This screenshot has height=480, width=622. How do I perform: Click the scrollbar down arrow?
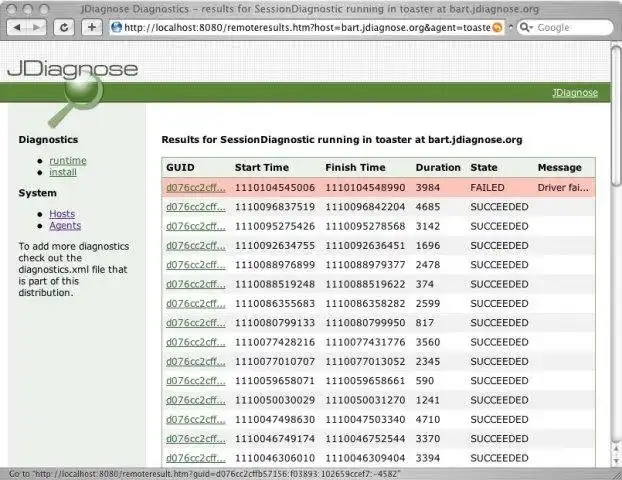[x=616, y=461]
